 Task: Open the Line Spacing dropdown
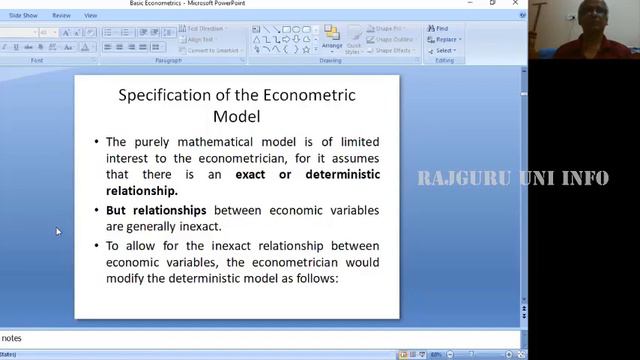click(168, 33)
